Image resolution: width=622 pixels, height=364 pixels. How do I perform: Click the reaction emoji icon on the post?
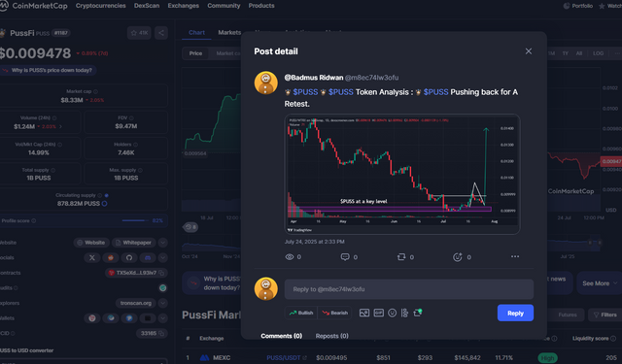[458, 257]
